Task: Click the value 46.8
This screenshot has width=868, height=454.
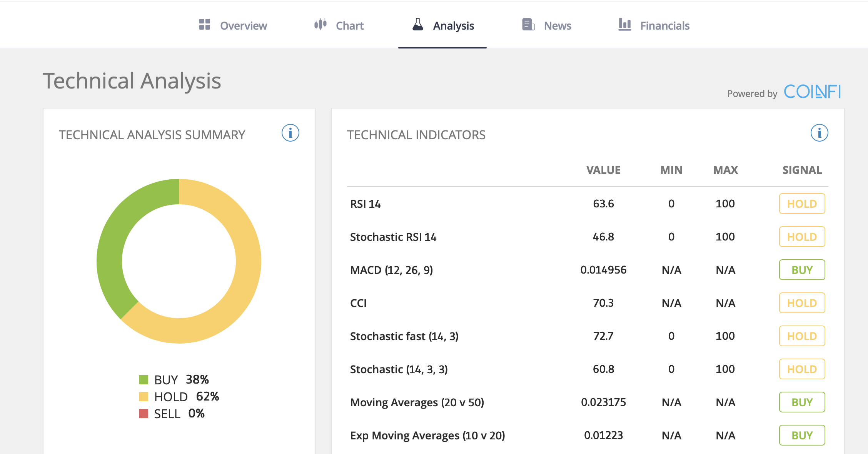Action: 603,237
